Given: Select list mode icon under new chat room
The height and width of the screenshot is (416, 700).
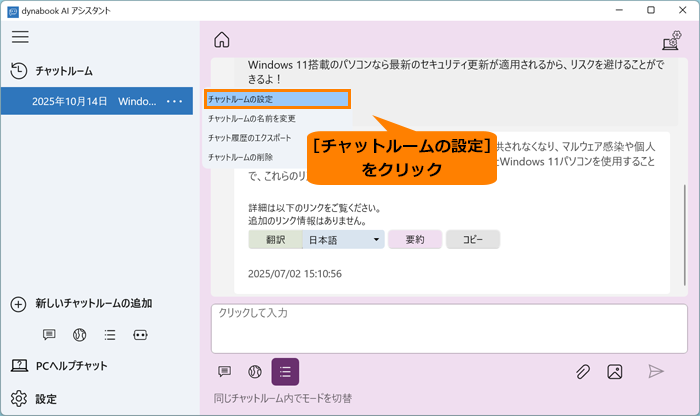Looking at the screenshot, I should click(x=110, y=335).
